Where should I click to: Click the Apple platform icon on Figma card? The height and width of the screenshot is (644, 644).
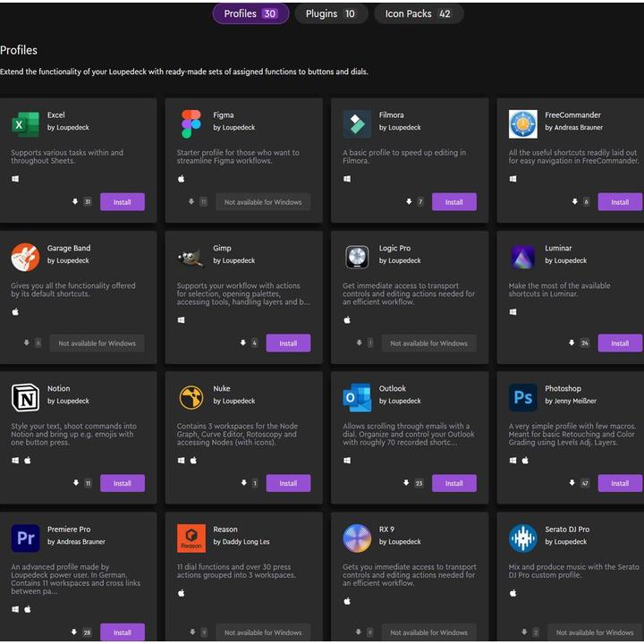181,179
